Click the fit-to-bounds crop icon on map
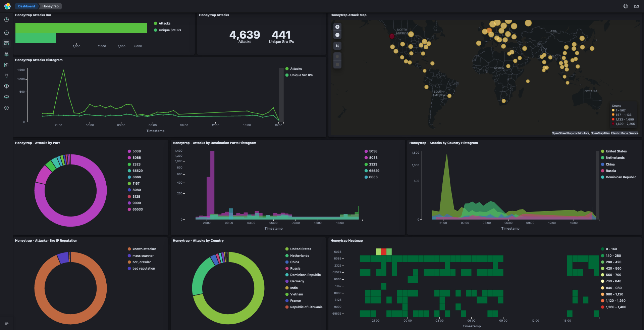 (x=337, y=46)
